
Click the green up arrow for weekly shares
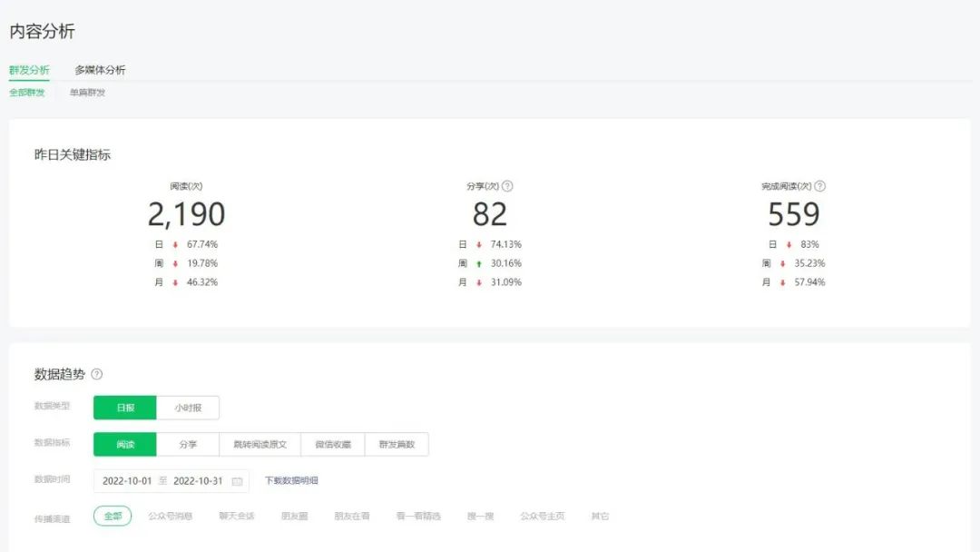coord(478,263)
